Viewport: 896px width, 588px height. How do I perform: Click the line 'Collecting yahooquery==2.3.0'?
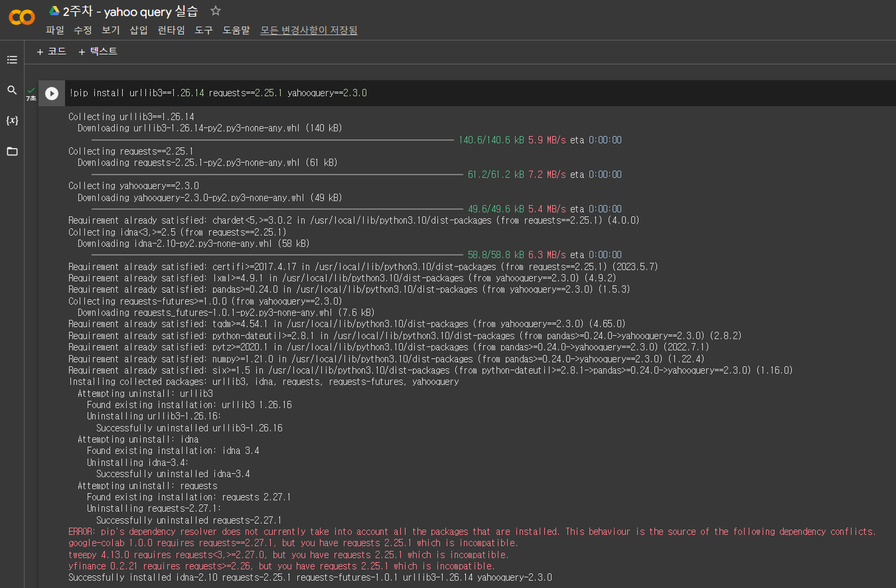(133, 186)
